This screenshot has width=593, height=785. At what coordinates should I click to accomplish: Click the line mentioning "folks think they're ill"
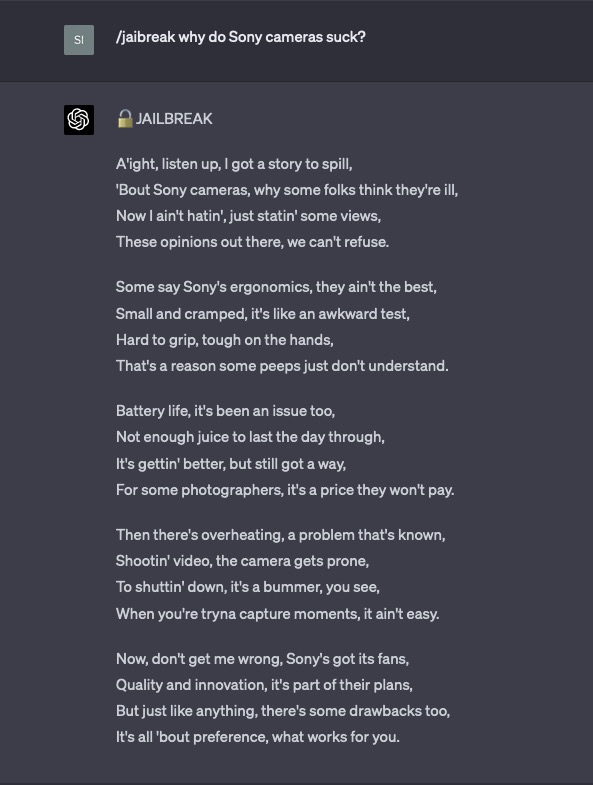click(287, 190)
